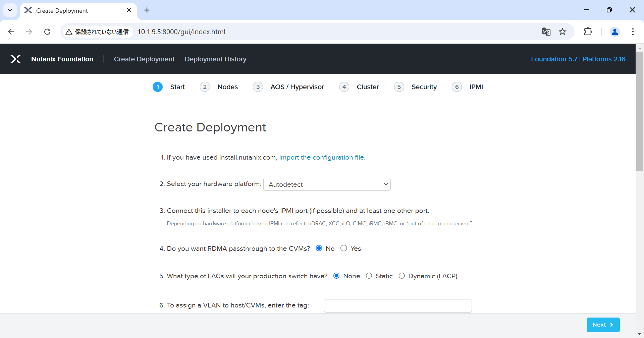The height and width of the screenshot is (338, 644).
Task: Click the Next button
Action: [x=603, y=325]
